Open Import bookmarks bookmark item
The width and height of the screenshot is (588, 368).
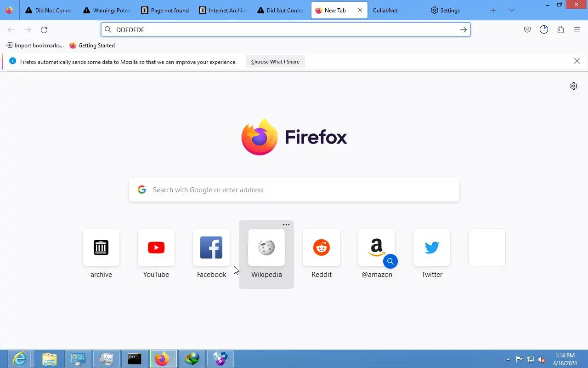(x=35, y=46)
